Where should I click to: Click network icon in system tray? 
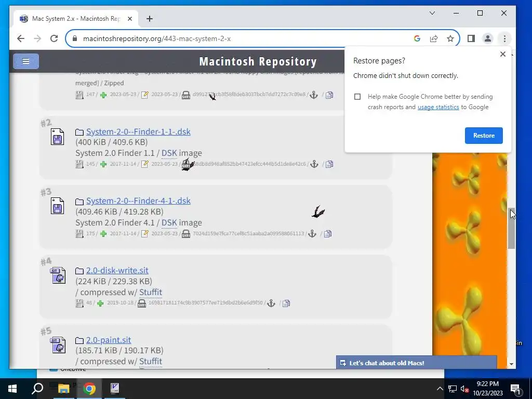click(453, 389)
